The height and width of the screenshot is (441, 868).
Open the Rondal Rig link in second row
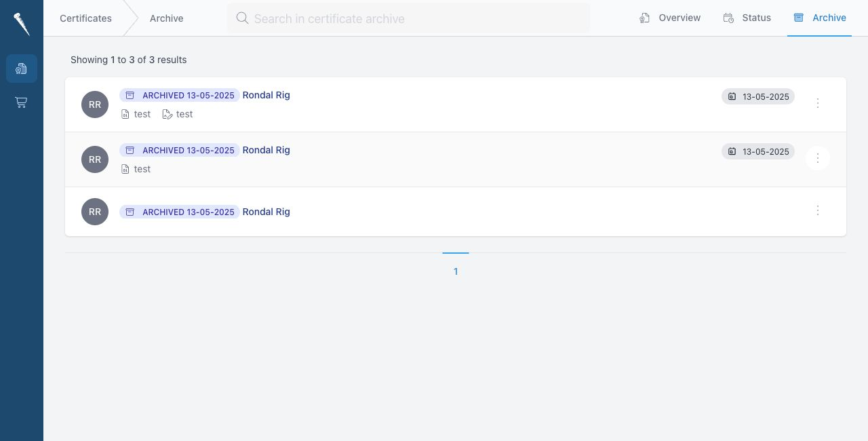(267, 150)
